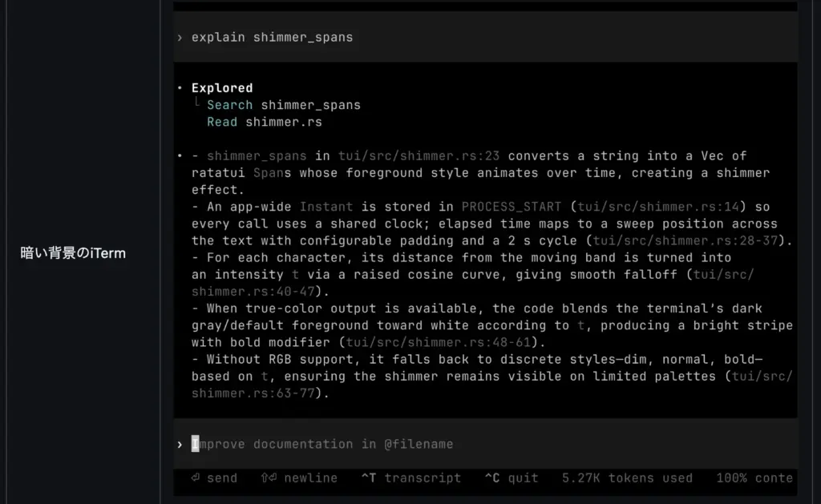Click the bullet before the shimmer_spans explanation
Image resolution: width=821 pixels, height=504 pixels.
(x=180, y=155)
